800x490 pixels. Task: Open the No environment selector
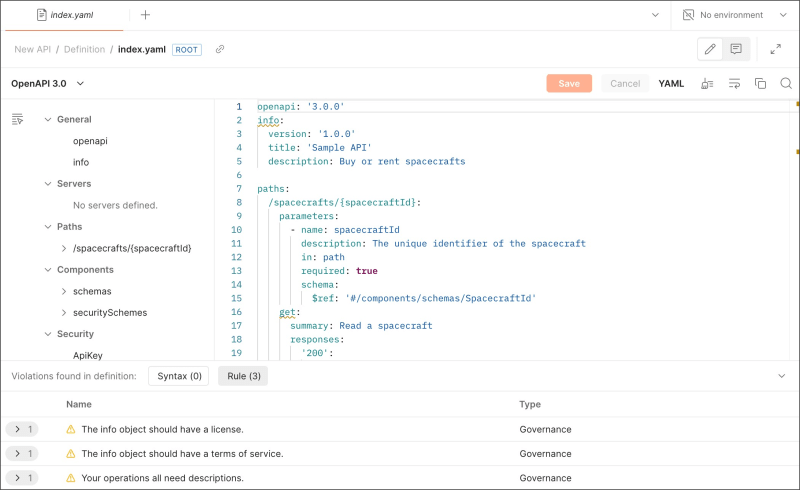(735, 15)
